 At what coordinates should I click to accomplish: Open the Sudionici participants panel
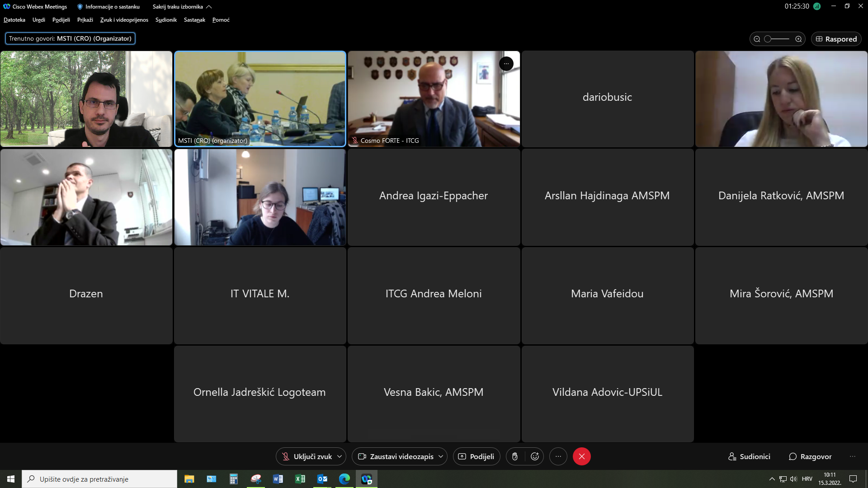click(x=749, y=456)
